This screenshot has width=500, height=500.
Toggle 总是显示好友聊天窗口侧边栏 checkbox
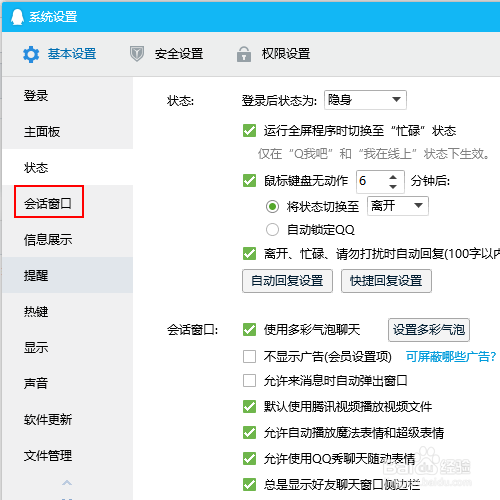point(249,485)
